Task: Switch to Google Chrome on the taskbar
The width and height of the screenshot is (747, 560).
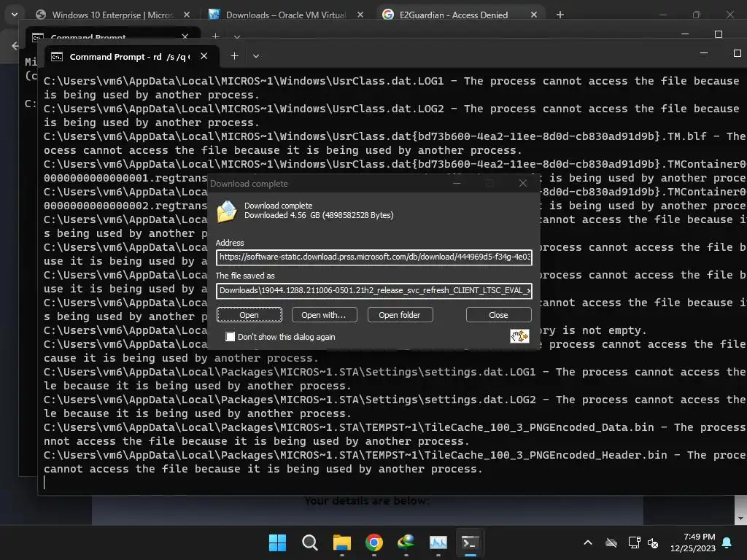Action: click(374, 542)
